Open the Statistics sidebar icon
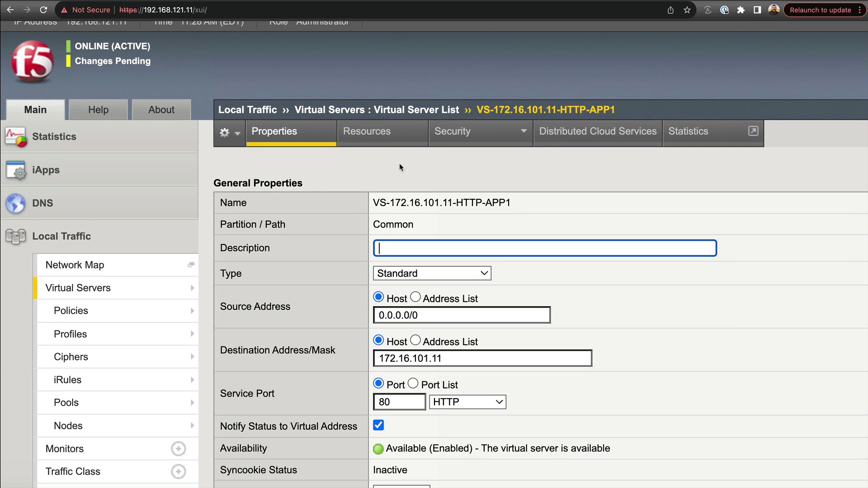 coord(16,137)
